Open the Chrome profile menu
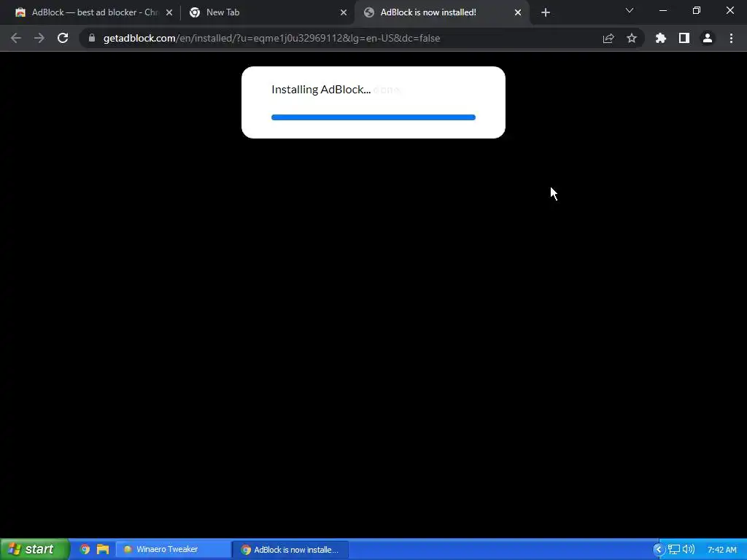This screenshot has width=747, height=560. (x=708, y=38)
